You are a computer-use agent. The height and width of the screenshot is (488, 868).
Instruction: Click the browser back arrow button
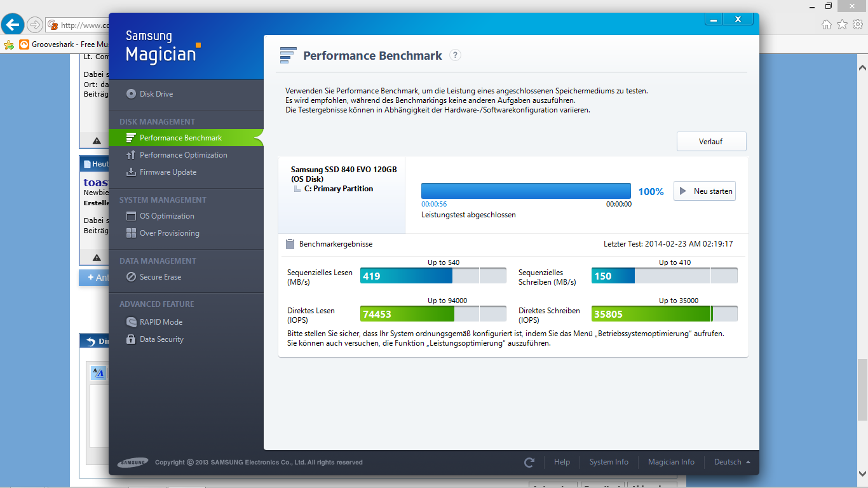pyautogui.click(x=12, y=25)
